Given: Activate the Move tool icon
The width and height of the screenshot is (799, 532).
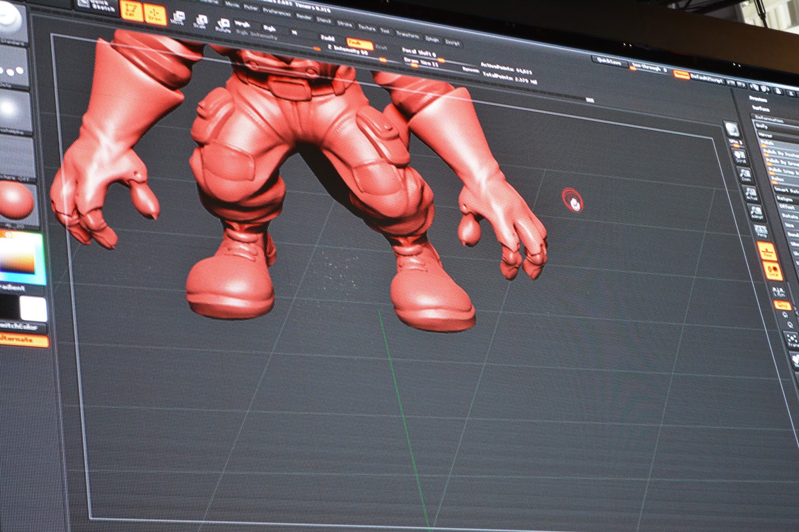Looking at the screenshot, I should [177, 18].
